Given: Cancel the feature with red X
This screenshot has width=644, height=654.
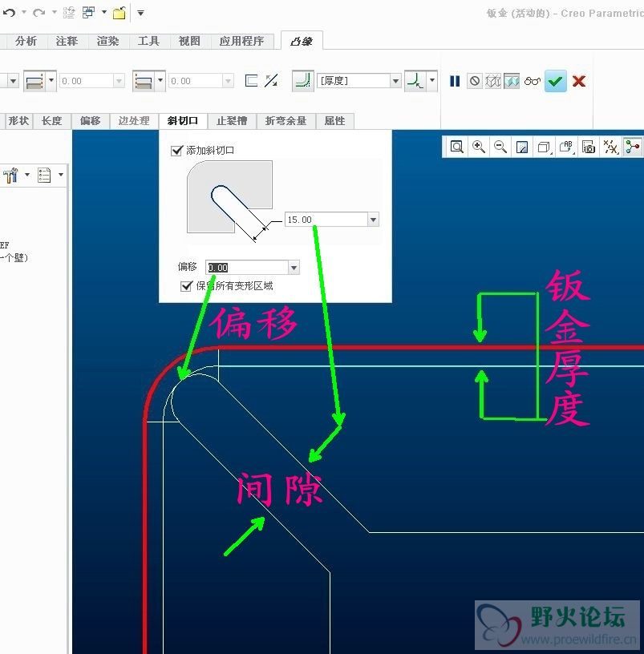Looking at the screenshot, I should coord(579,80).
